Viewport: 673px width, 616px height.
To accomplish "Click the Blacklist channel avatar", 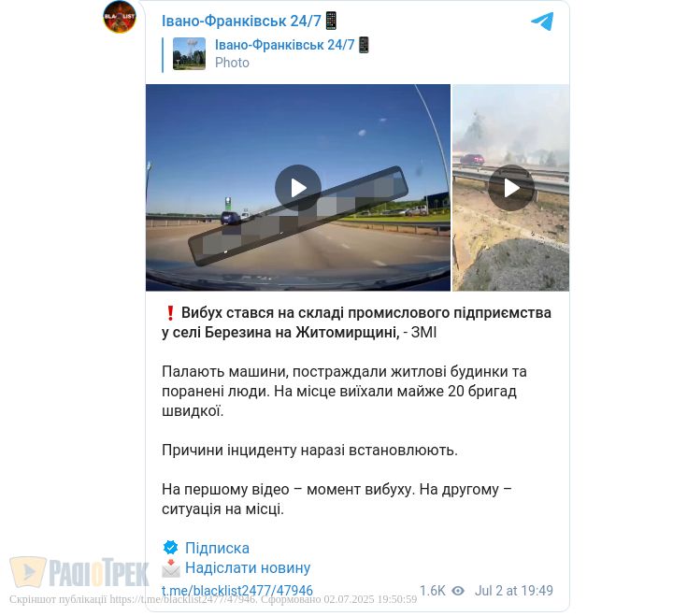I will click(x=120, y=17).
